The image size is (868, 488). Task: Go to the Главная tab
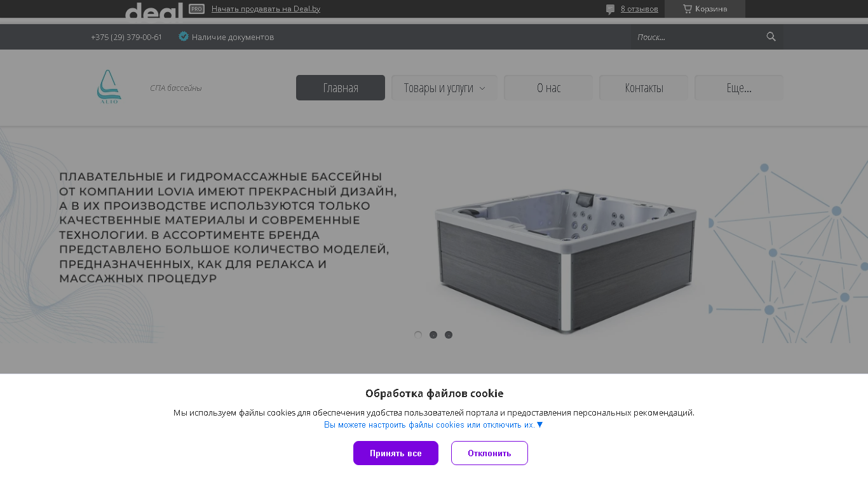[341, 88]
